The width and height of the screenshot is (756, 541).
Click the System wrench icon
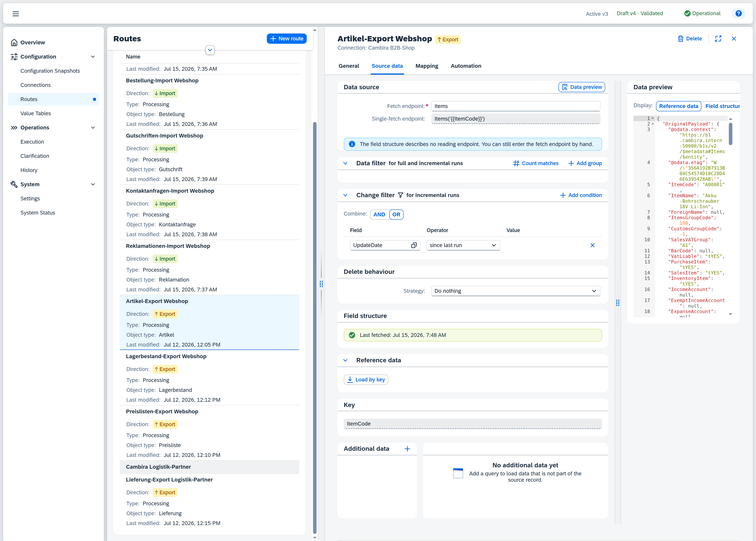[14, 184]
